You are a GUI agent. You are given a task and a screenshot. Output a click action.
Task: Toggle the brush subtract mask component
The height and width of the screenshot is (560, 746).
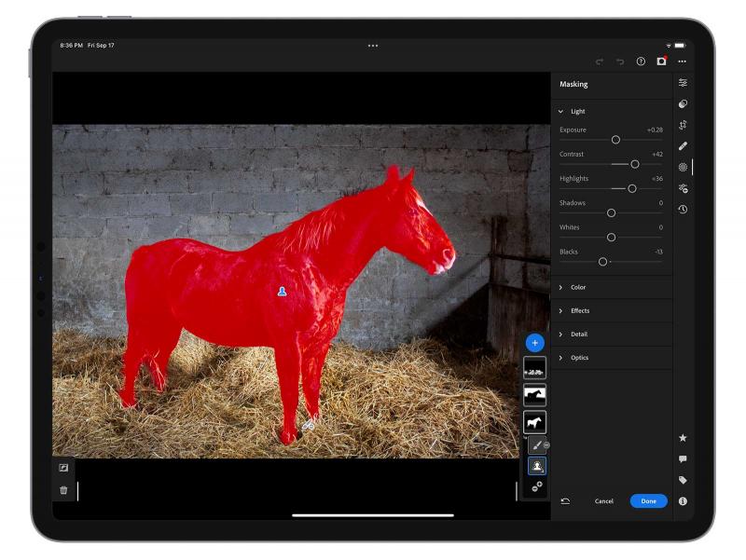(537, 445)
